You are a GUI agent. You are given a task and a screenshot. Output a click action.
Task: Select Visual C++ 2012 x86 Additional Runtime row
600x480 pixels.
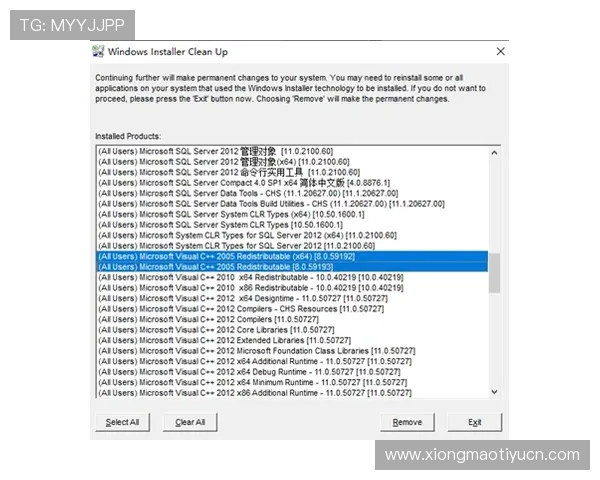pyautogui.click(x=292, y=393)
